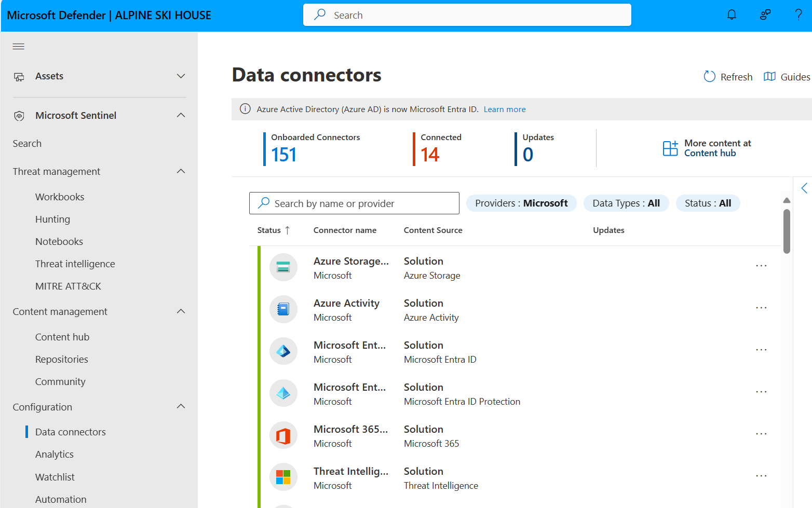This screenshot has height=508, width=812.
Task: Open Content hub via More content icon
Action: point(670,148)
